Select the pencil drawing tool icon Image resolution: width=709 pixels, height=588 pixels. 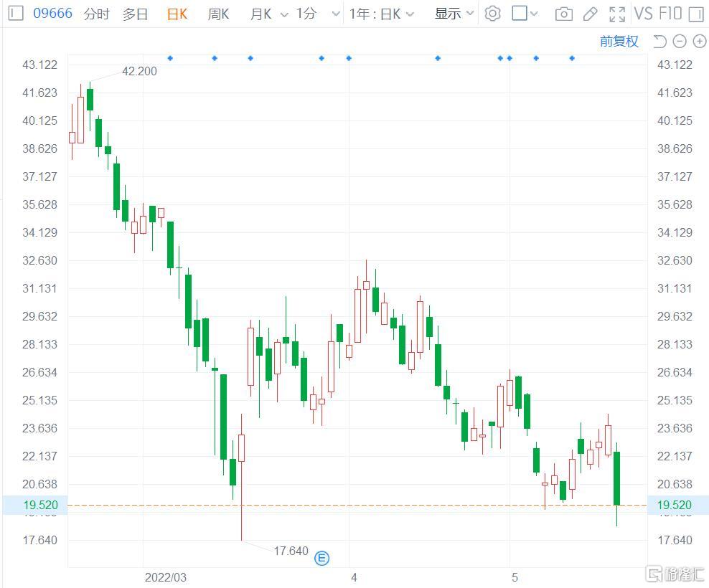pyautogui.click(x=590, y=14)
